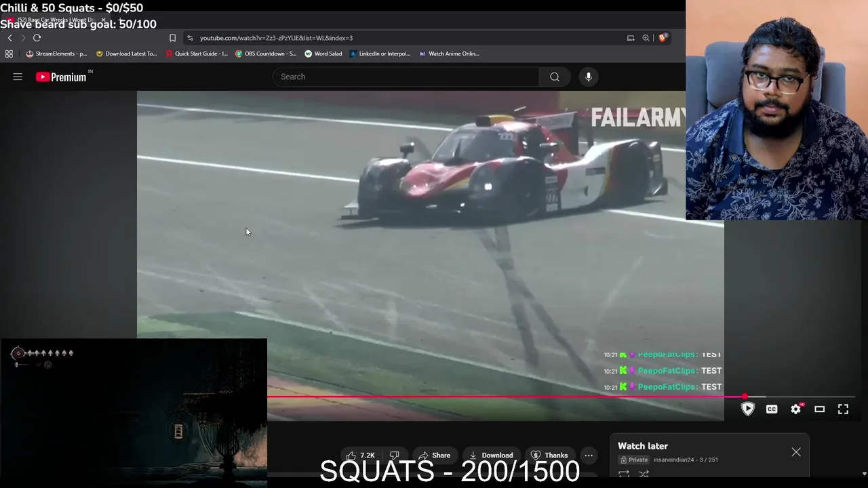This screenshot has width=868, height=488.
Task: Reload the YouTube page
Action: [37, 38]
